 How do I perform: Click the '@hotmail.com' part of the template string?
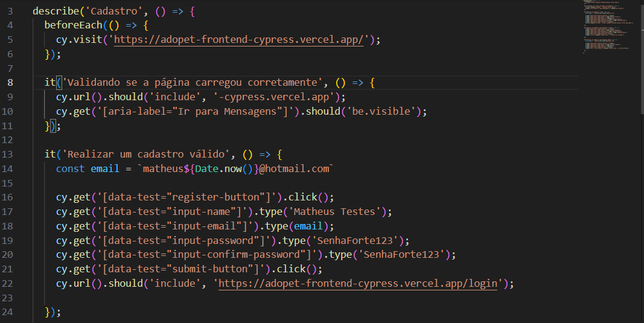coord(294,169)
